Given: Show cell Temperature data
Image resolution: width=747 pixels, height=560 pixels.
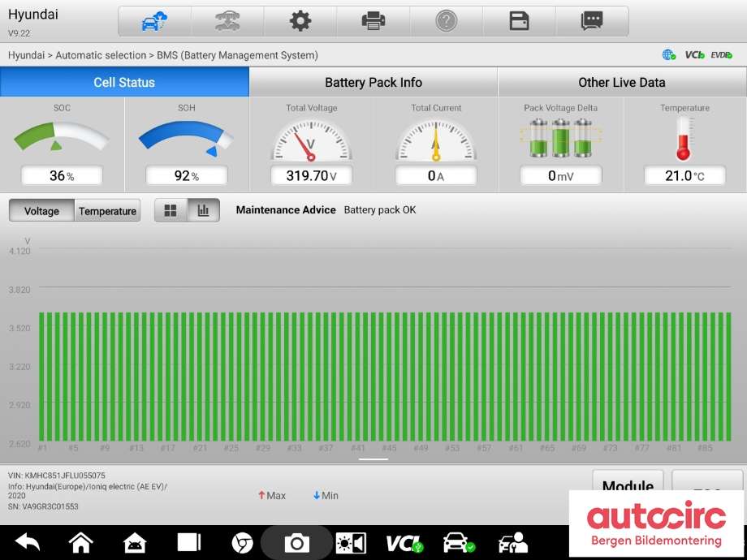Looking at the screenshot, I should coord(108,211).
